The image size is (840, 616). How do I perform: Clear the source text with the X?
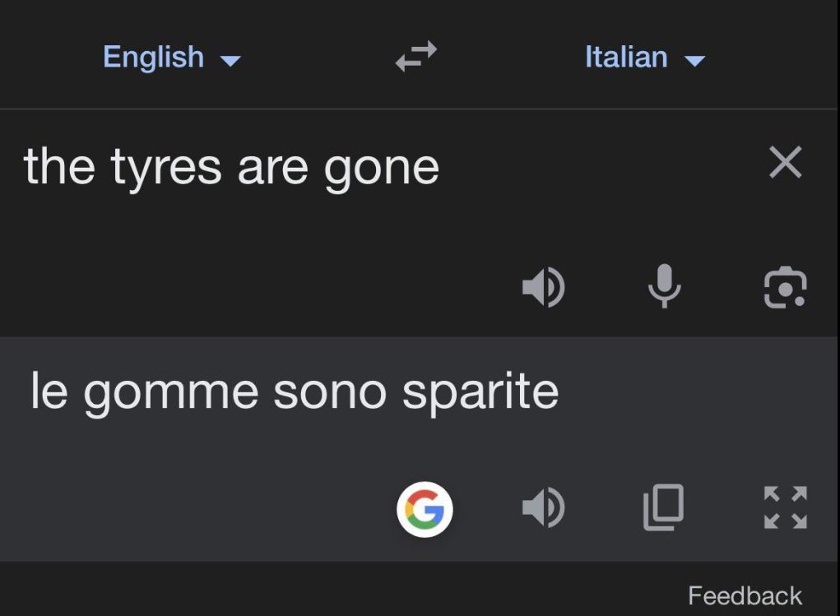click(786, 162)
